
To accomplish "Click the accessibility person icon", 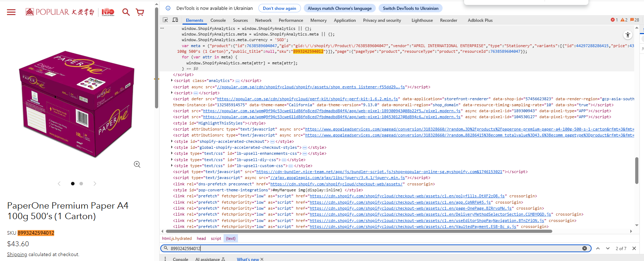I will (628, 35).
